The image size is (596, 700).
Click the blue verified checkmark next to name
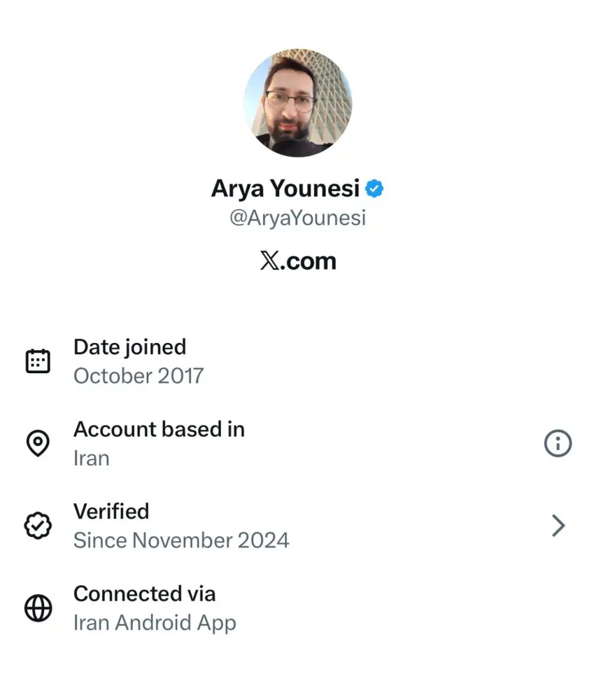pos(374,189)
